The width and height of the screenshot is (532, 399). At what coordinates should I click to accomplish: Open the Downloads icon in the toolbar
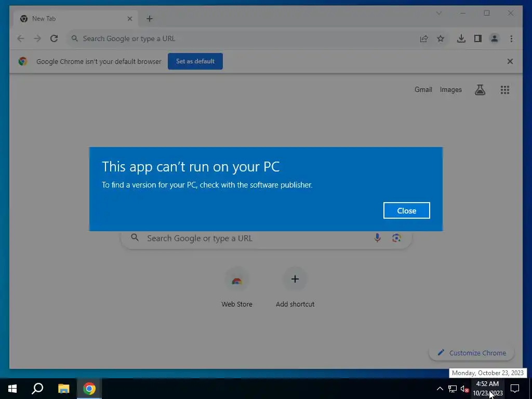click(x=461, y=38)
